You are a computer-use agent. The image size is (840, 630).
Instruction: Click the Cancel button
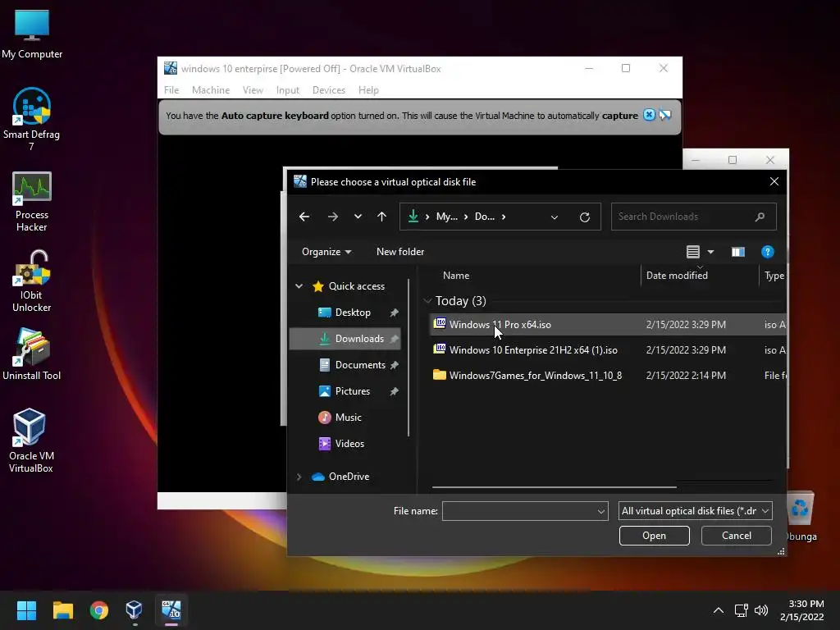coord(736,535)
